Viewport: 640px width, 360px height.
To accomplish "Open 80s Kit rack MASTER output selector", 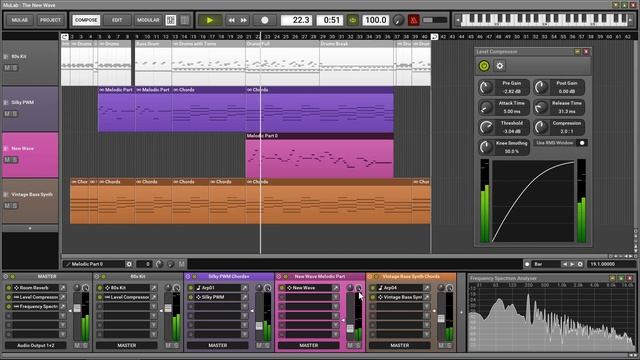I will (x=127, y=345).
